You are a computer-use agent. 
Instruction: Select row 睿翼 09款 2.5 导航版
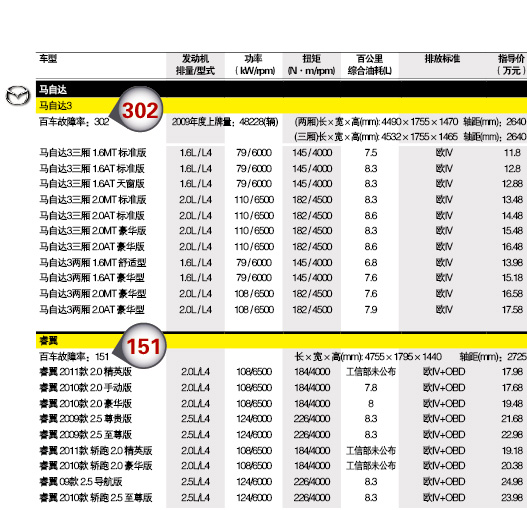tap(281, 482)
